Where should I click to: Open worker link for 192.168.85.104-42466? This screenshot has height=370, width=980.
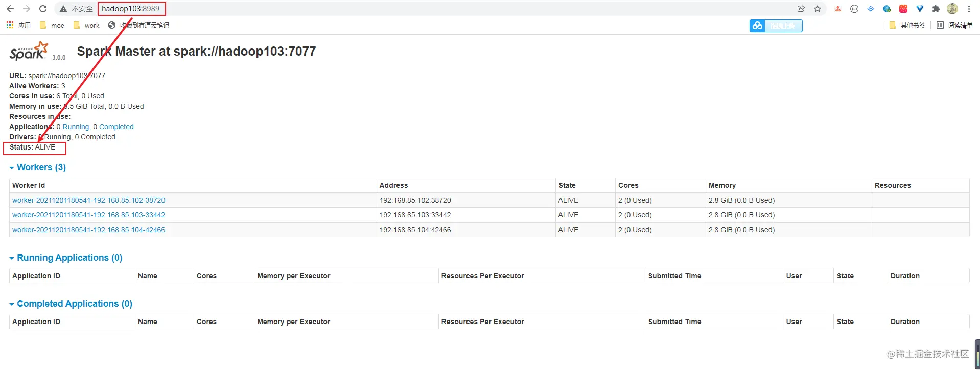coord(89,230)
